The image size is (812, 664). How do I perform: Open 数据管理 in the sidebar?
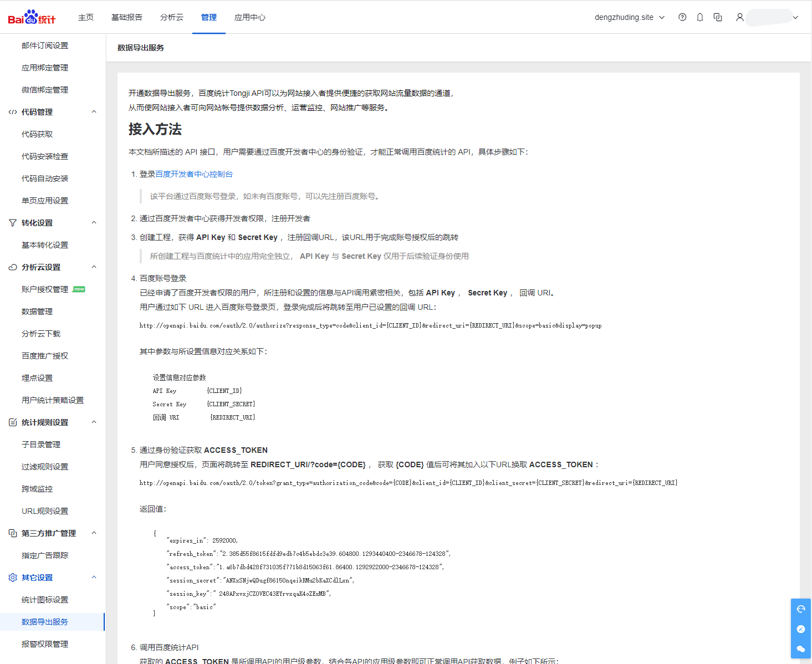37,311
